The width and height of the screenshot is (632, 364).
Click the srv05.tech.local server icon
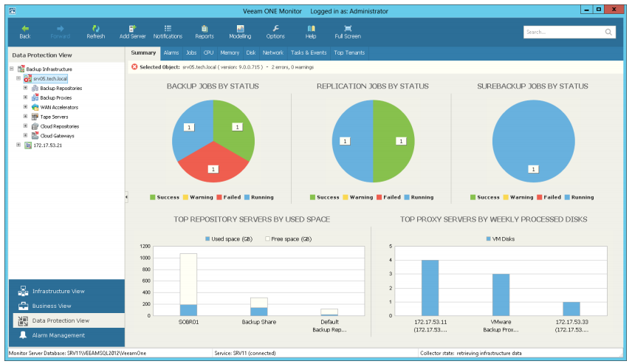point(27,78)
